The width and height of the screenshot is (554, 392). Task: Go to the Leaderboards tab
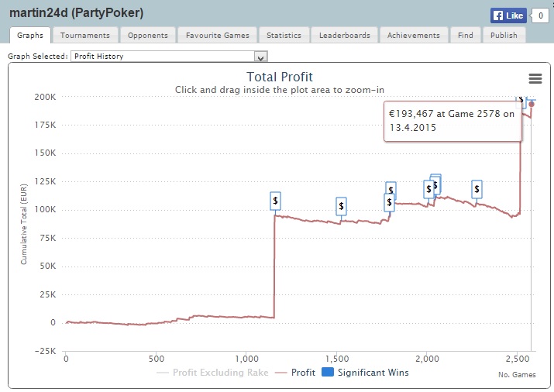[x=345, y=36]
